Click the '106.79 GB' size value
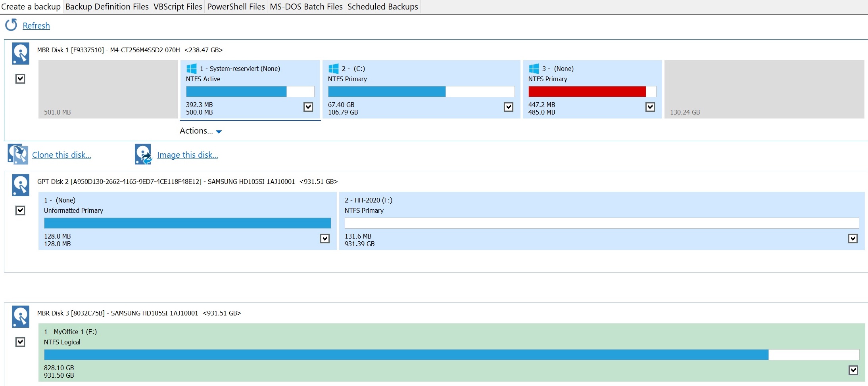868x386 pixels. (343, 112)
